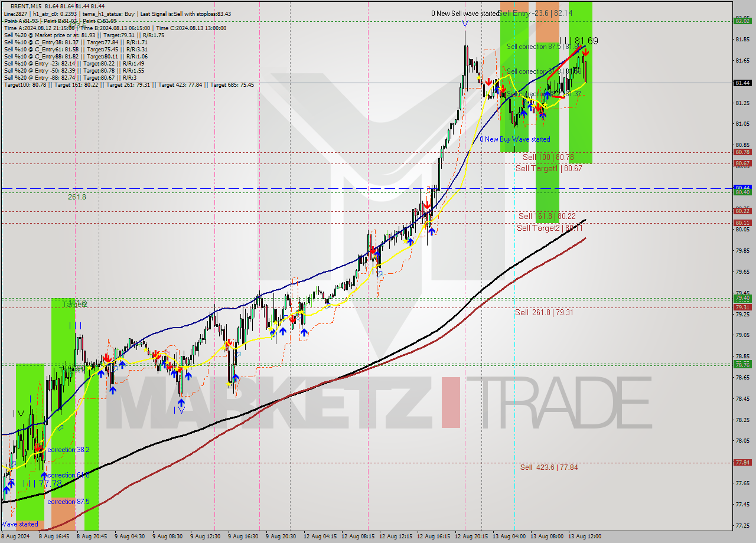Click the '8 Aug 16:45' time axis label

[53, 537]
